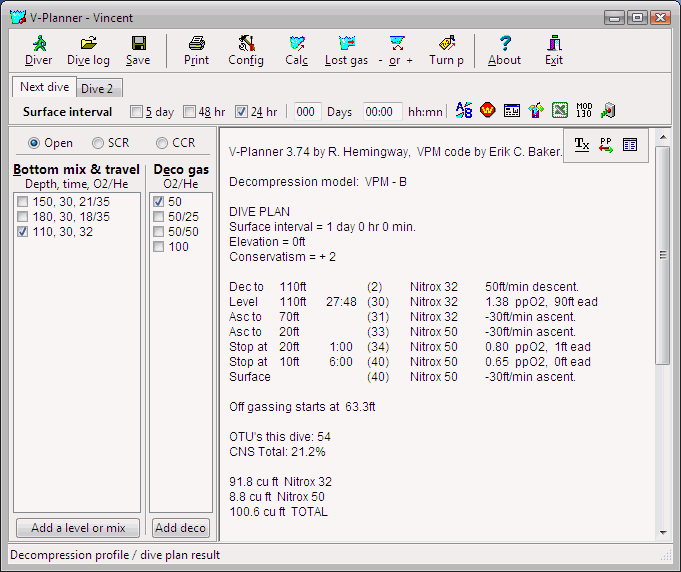Click the Tx text format icon

[582, 145]
